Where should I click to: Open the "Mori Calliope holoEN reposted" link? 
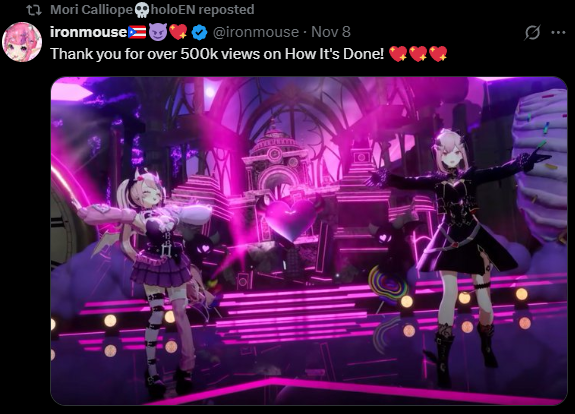click(152, 10)
